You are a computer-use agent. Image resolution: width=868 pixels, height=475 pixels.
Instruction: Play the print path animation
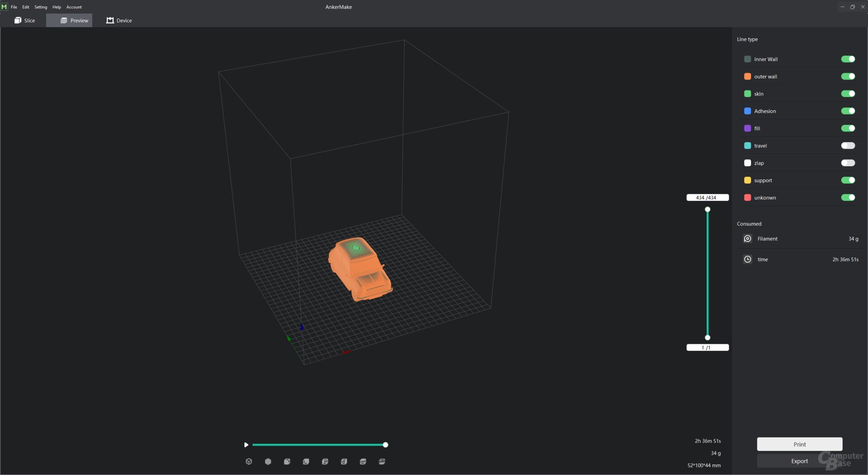[x=246, y=445]
